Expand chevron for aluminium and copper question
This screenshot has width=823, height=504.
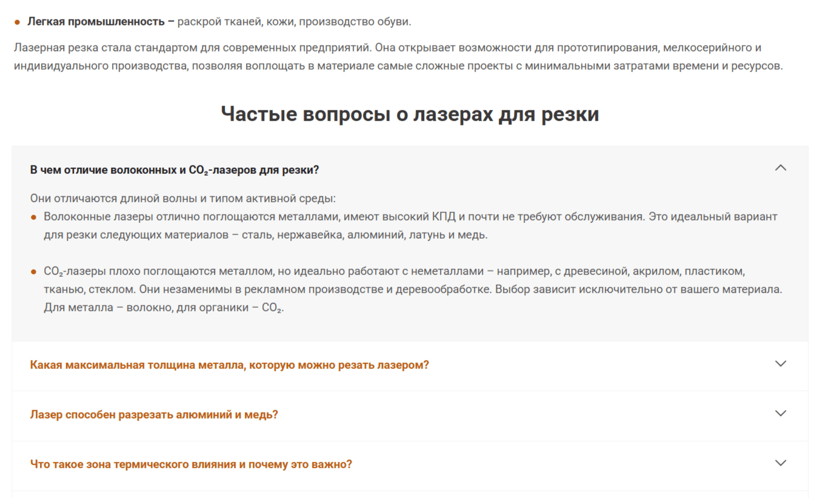click(x=781, y=413)
